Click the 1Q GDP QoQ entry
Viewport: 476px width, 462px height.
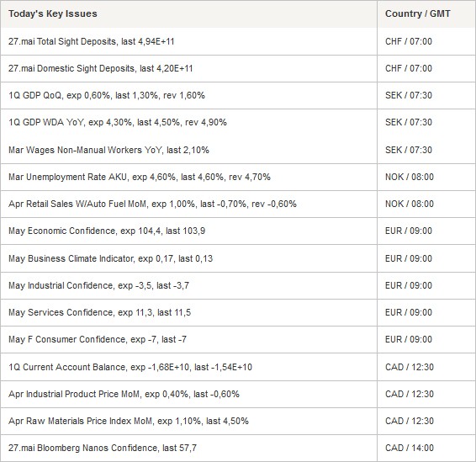pyautogui.click(x=107, y=95)
